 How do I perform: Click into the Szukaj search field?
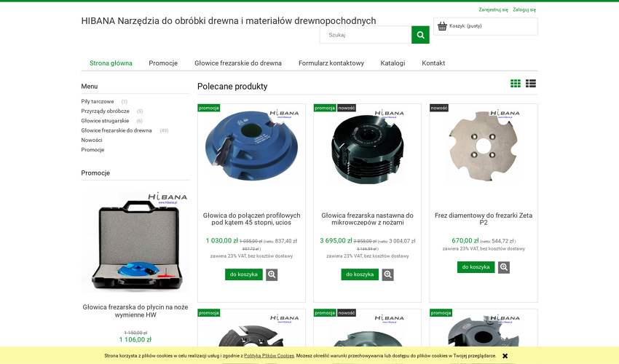coord(365,35)
